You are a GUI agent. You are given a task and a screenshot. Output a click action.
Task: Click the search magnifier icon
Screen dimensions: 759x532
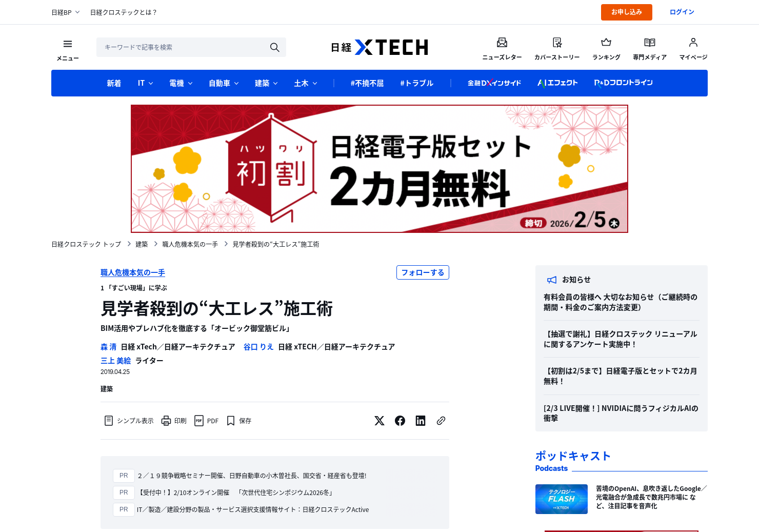[x=275, y=47]
